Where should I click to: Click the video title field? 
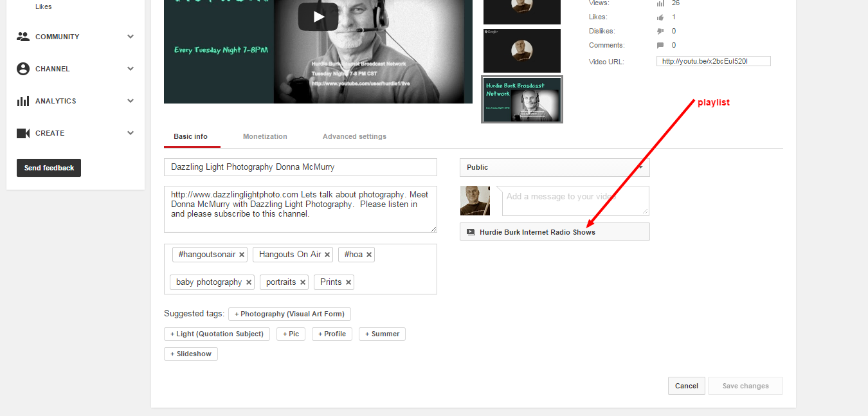(300, 167)
